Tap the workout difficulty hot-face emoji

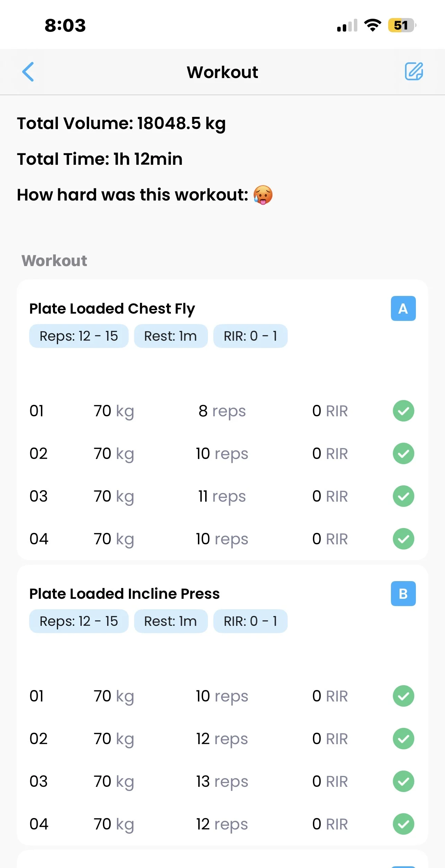263,195
